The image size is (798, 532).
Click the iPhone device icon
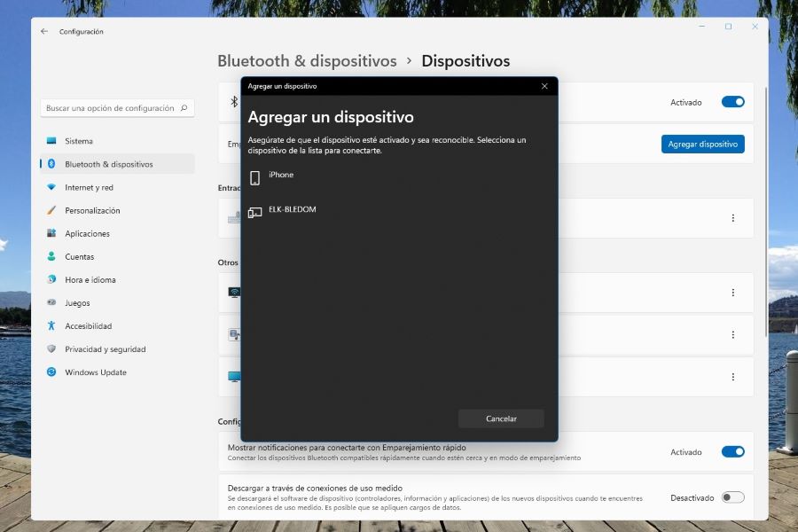[257, 177]
